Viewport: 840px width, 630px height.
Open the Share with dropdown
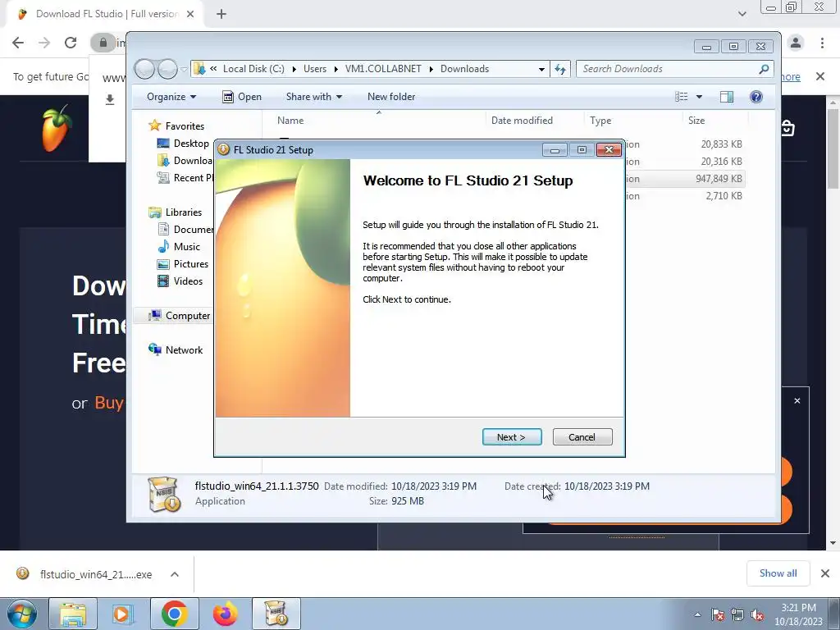click(314, 97)
